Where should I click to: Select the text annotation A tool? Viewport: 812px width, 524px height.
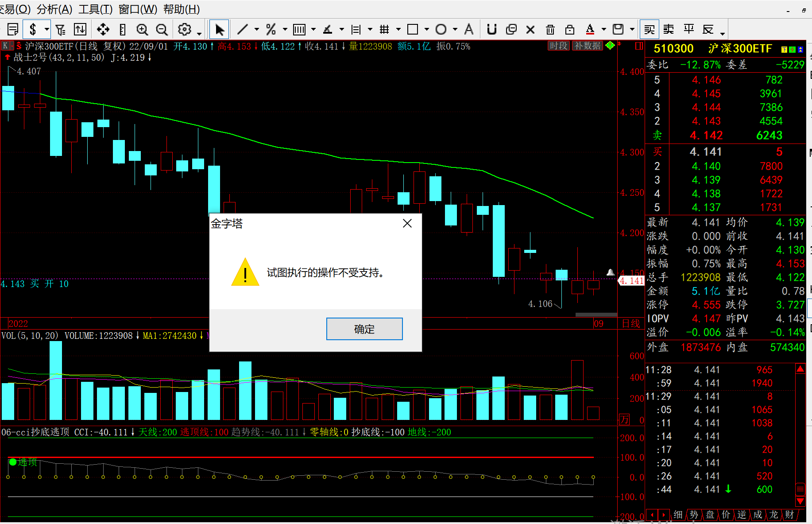469,30
